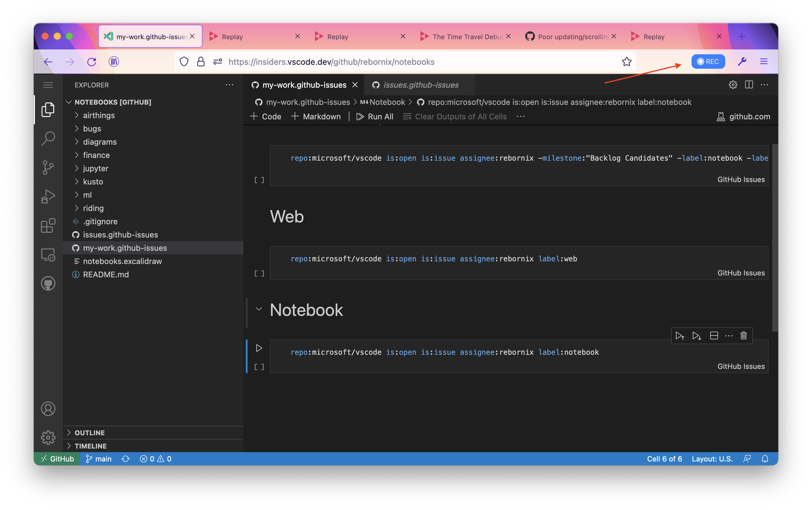
Task: Select the Extensions icon in sidebar
Action: coord(48,225)
